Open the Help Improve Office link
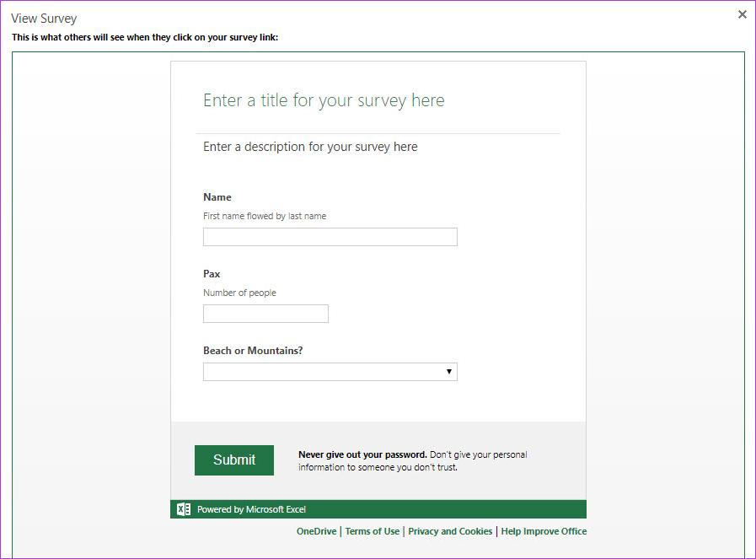Image resolution: width=756 pixels, height=559 pixels. click(x=544, y=531)
